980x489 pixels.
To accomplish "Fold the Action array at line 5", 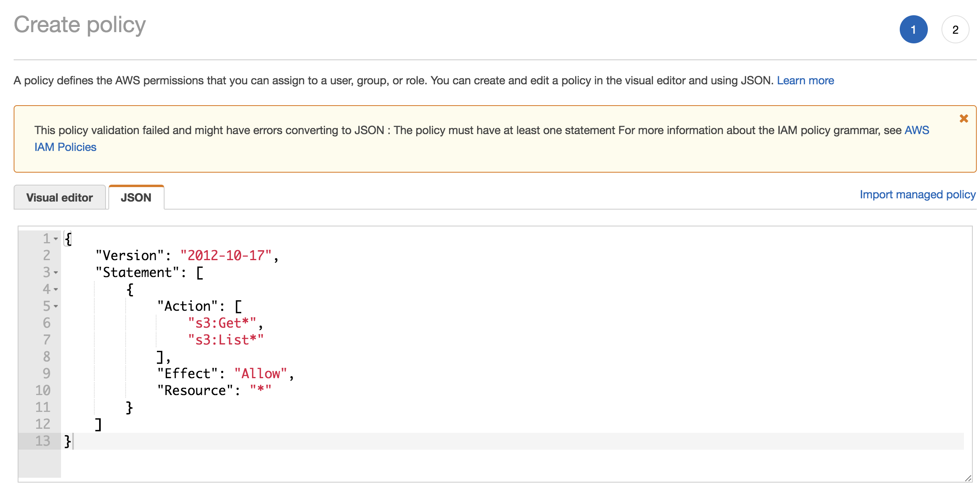I will (x=56, y=306).
